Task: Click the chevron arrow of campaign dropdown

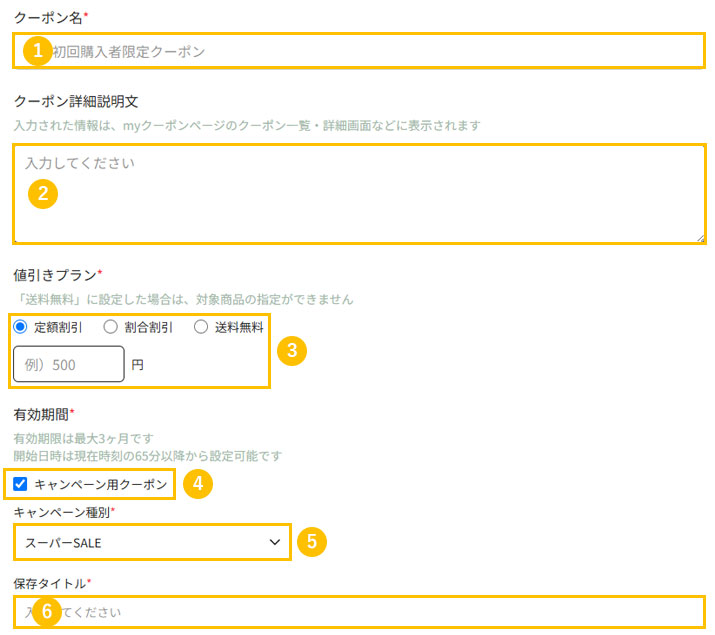Action: click(275, 542)
